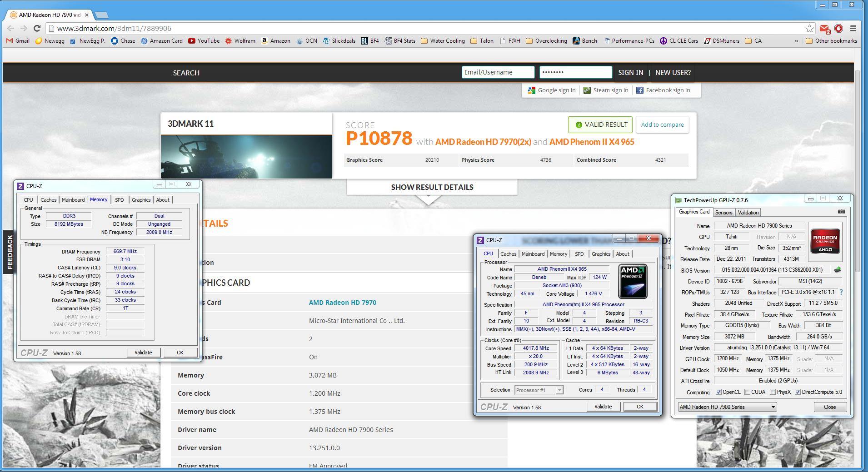Image resolution: width=868 pixels, height=472 pixels.
Task: Open the Gmail checker extension icon
Action: tap(825, 29)
